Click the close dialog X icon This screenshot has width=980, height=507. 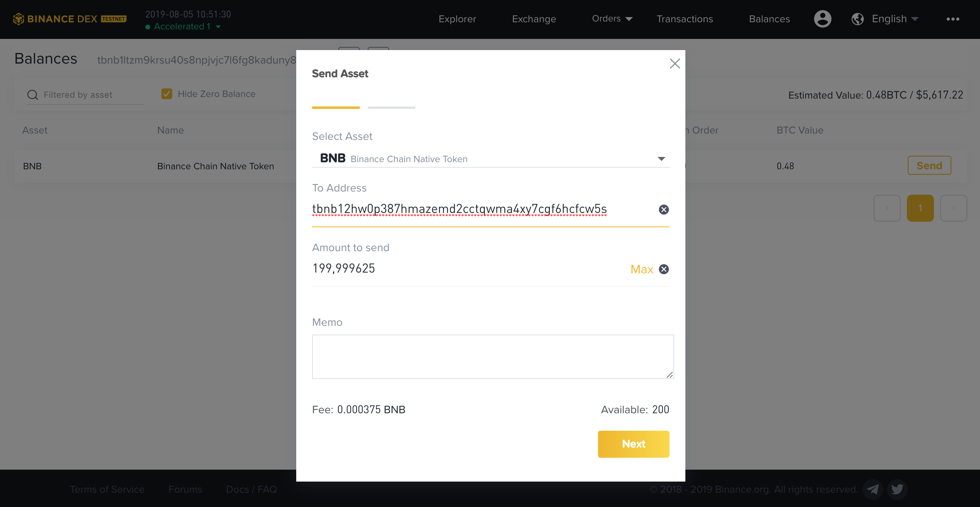[x=675, y=64]
